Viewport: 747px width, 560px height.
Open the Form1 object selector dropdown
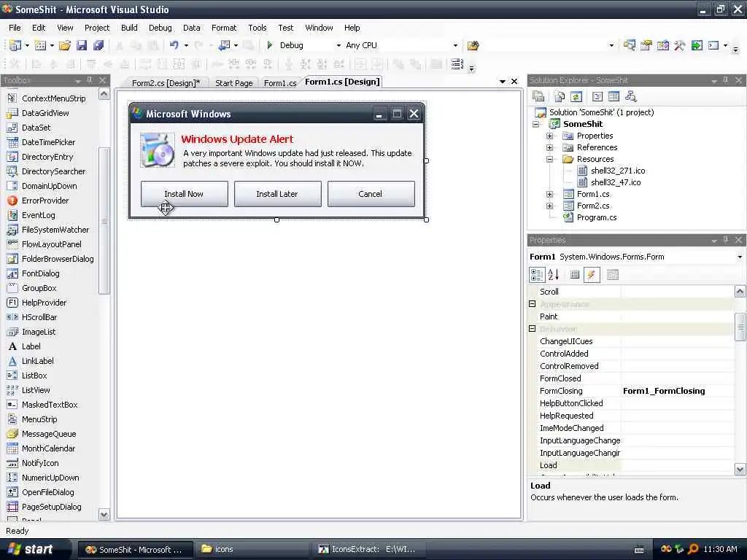pyautogui.click(x=740, y=257)
